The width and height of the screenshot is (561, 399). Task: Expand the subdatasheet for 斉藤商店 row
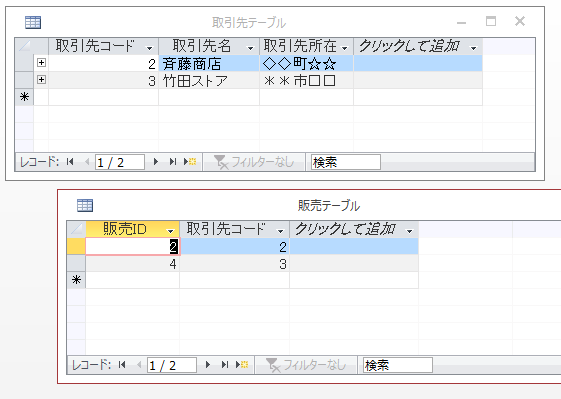coord(42,63)
